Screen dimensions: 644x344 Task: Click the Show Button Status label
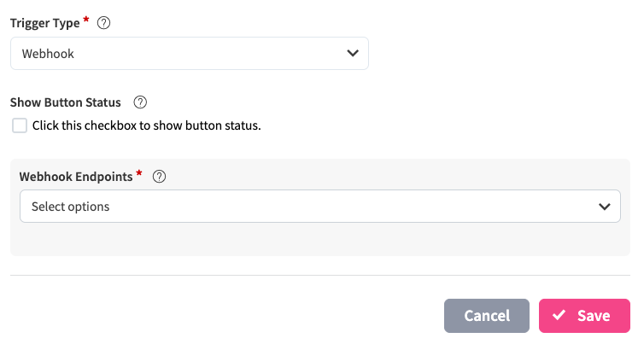click(x=66, y=102)
